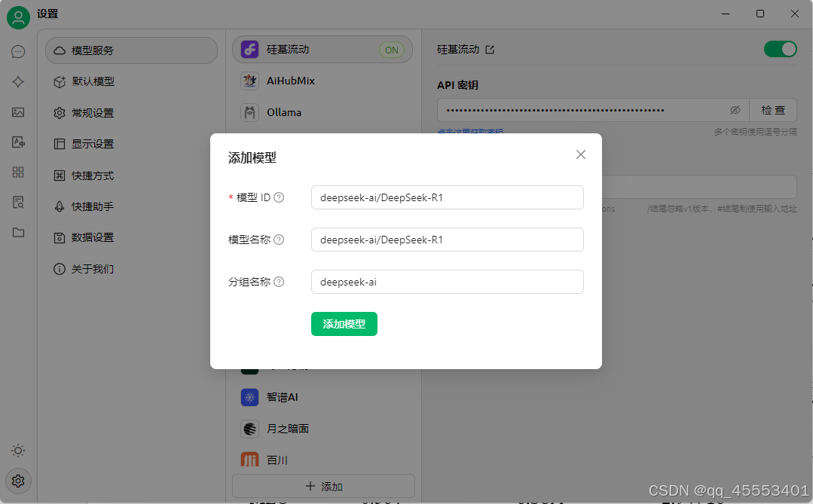Select the 默认模型 settings menu item
Viewport: 813px width, 504px height.
[131, 81]
